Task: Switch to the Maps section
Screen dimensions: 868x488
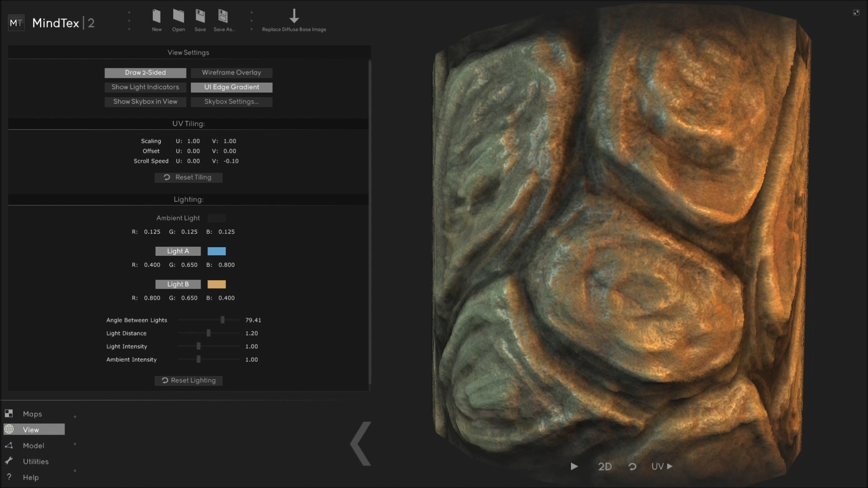Action: click(x=32, y=414)
